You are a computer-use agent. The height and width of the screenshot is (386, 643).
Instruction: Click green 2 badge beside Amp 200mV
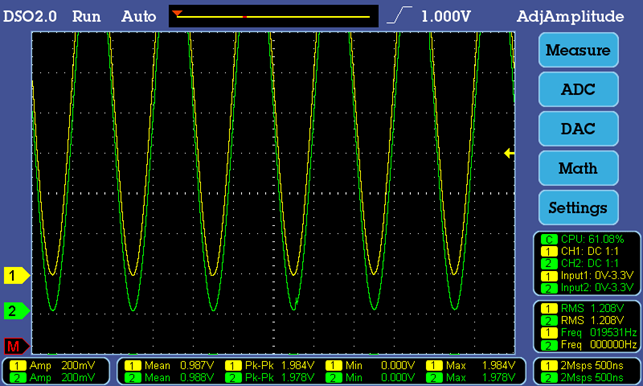[x=17, y=377]
